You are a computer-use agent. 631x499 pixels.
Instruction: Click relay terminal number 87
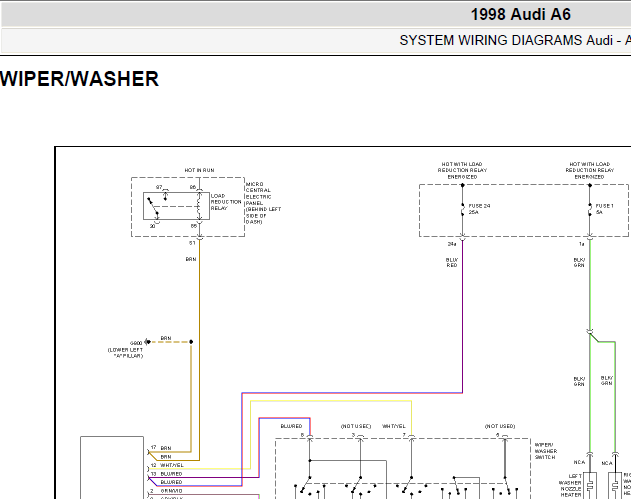point(159,187)
